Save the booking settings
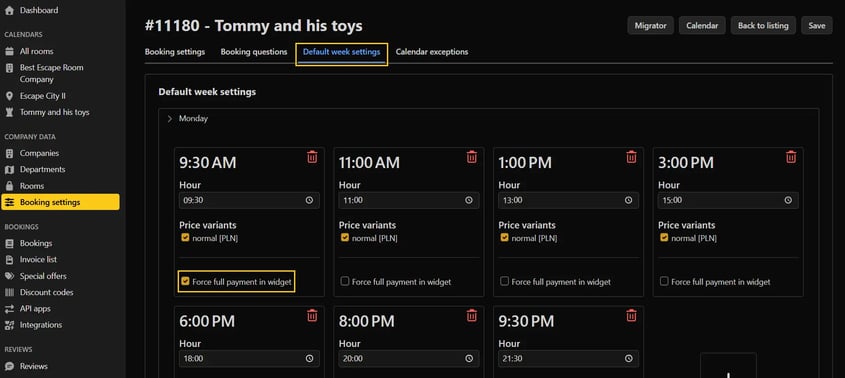Image resolution: width=845 pixels, height=378 pixels. (816, 25)
